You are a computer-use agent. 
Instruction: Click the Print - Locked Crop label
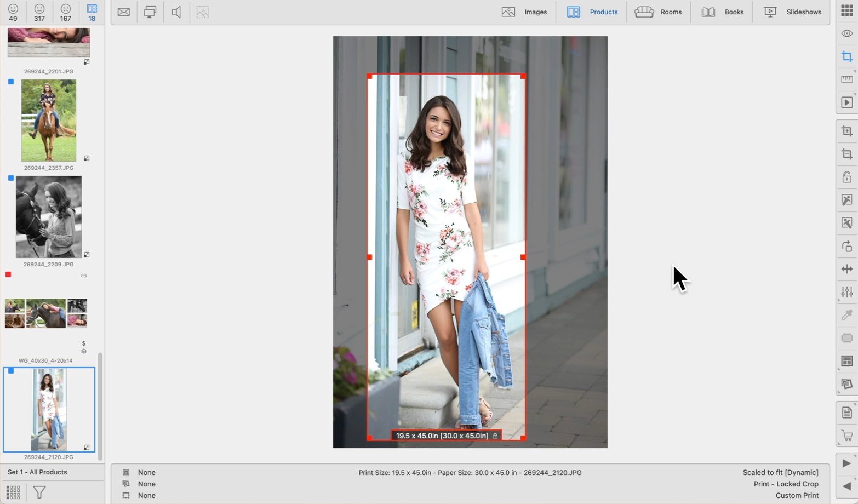click(x=786, y=484)
